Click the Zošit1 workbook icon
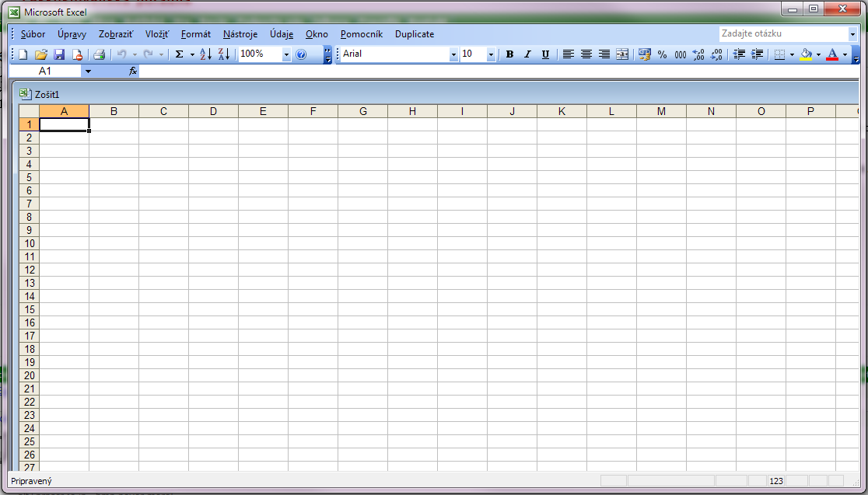 point(25,93)
